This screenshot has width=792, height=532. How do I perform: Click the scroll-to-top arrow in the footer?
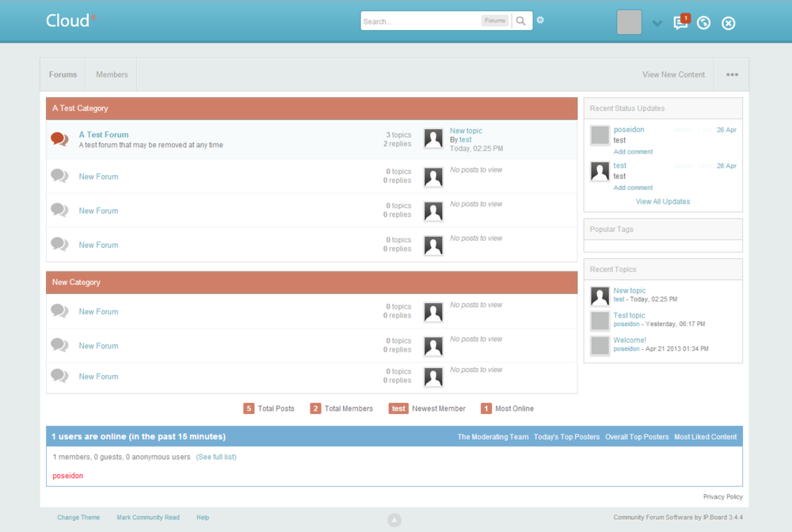(394, 520)
